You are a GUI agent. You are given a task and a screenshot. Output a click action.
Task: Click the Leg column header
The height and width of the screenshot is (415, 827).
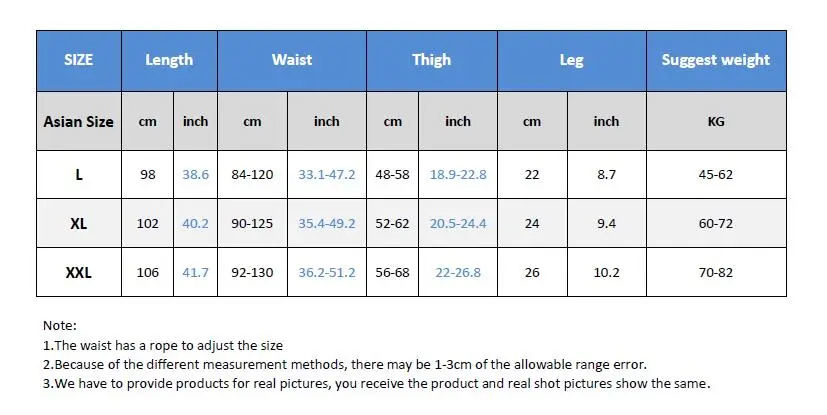coord(572,61)
